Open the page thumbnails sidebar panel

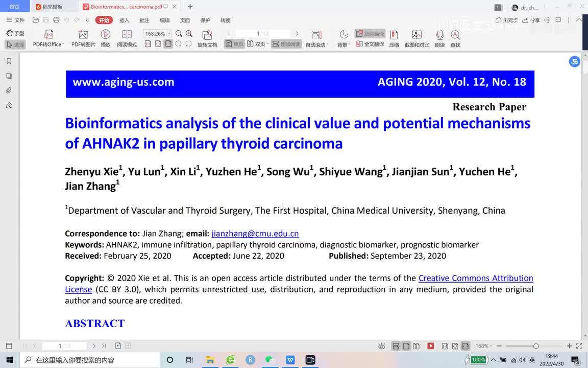click(9, 76)
